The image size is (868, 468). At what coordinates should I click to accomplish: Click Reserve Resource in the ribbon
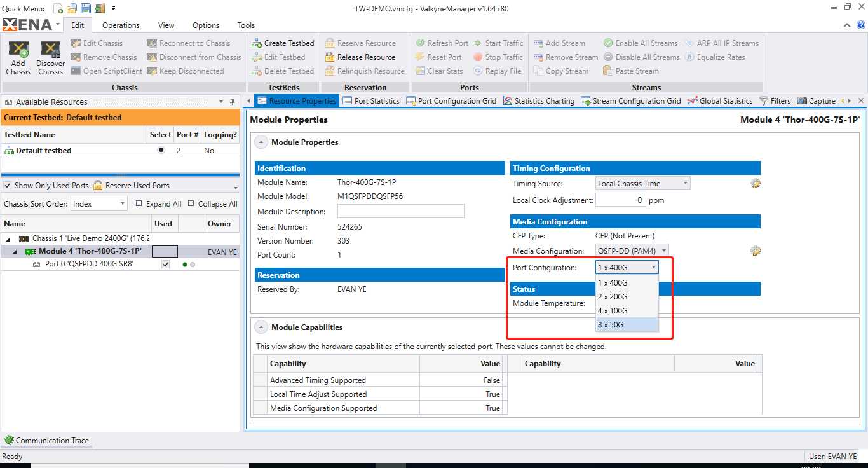(x=360, y=43)
